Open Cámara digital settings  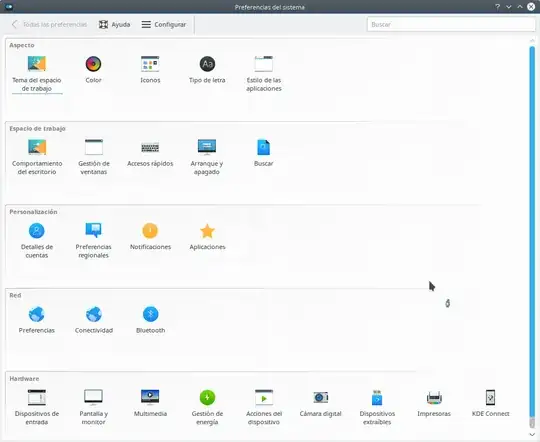pos(321,403)
